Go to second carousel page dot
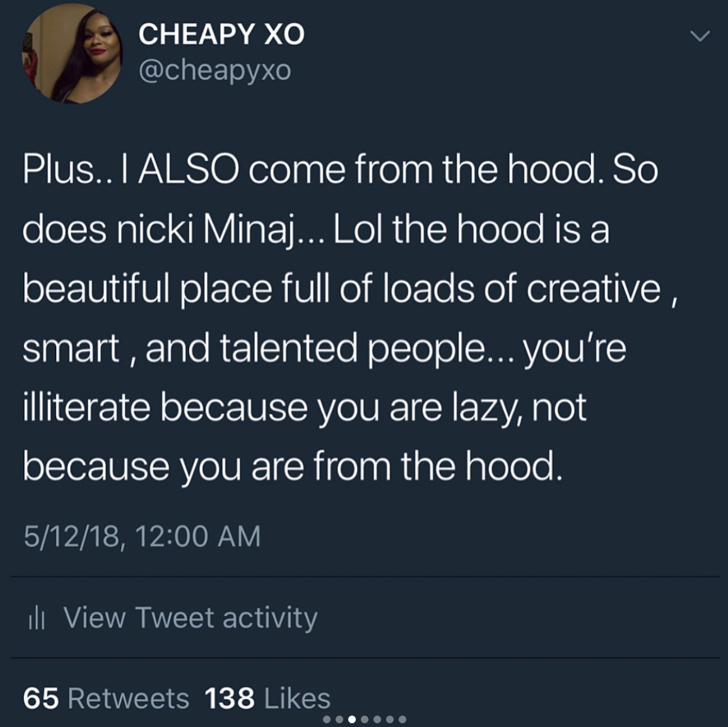 (x=339, y=719)
